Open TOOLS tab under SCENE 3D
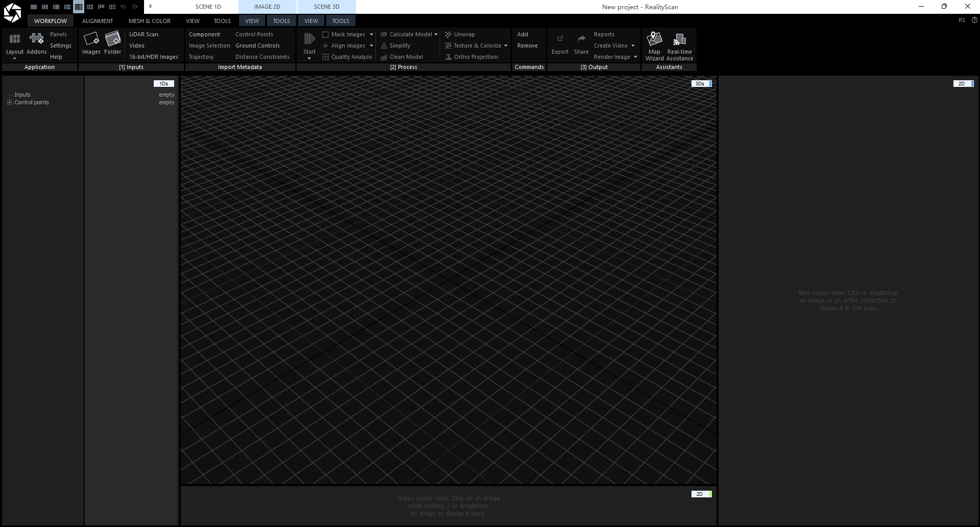This screenshot has width=980, height=527. tap(341, 21)
